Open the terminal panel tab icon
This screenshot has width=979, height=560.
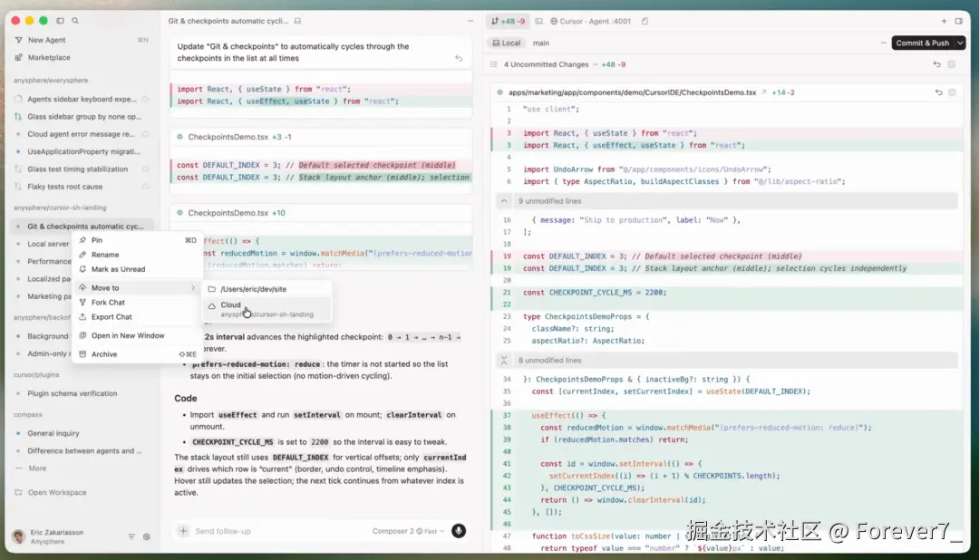(538, 21)
